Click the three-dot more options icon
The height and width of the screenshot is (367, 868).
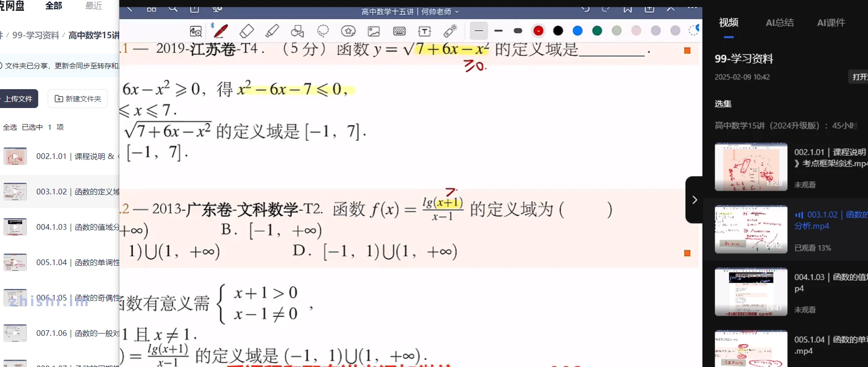click(692, 8)
